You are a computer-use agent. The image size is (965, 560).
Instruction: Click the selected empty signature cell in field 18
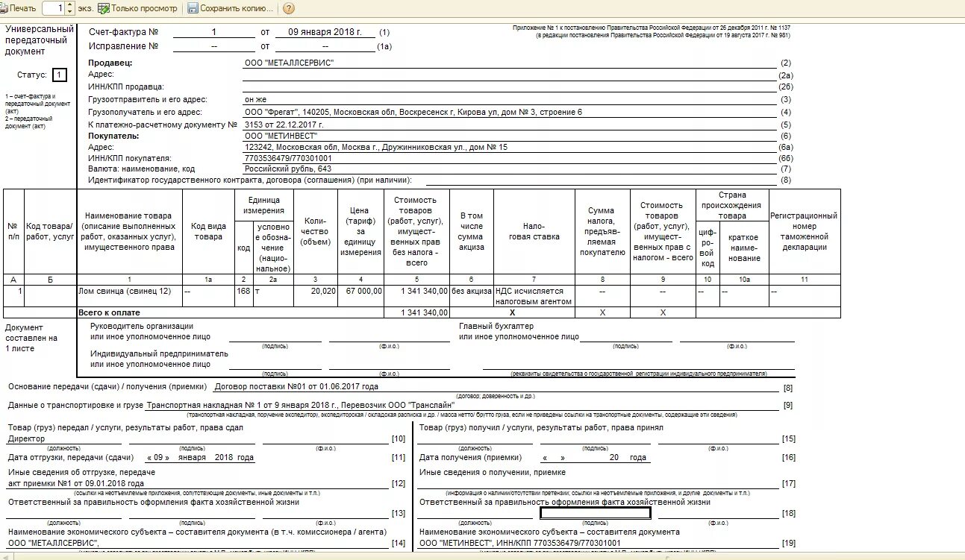(595, 512)
